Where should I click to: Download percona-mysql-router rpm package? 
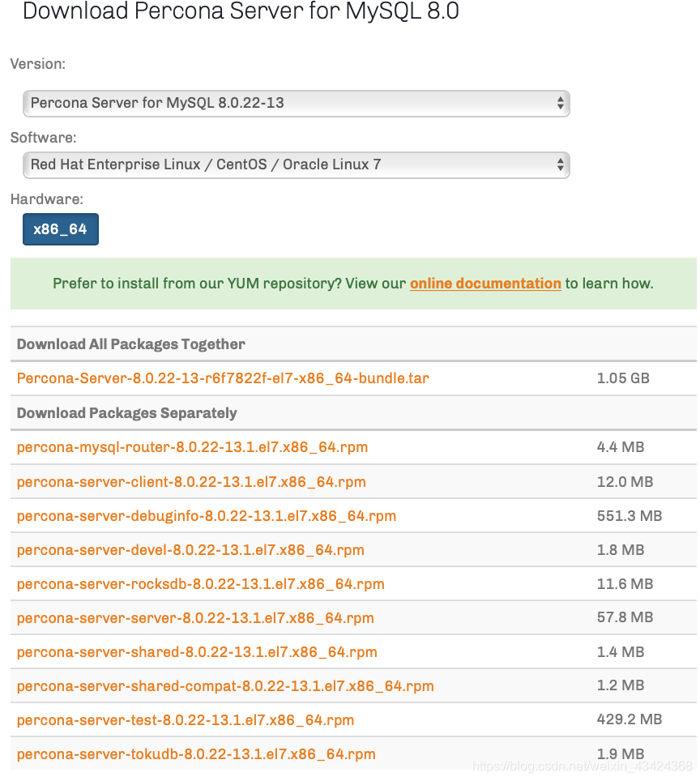(x=192, y=447)
